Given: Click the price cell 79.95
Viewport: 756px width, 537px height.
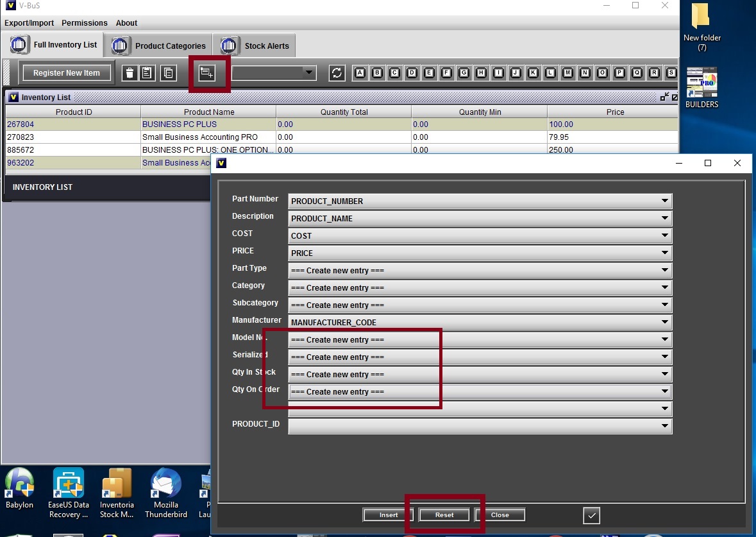Looking at the screenshot, I should pyautogui.click(x=612, y=137).
